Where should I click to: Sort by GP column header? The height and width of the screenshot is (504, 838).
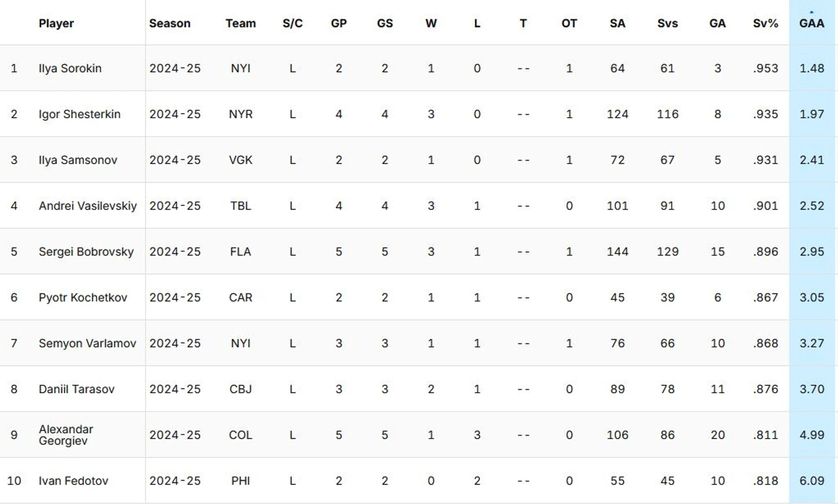point(339,24)
